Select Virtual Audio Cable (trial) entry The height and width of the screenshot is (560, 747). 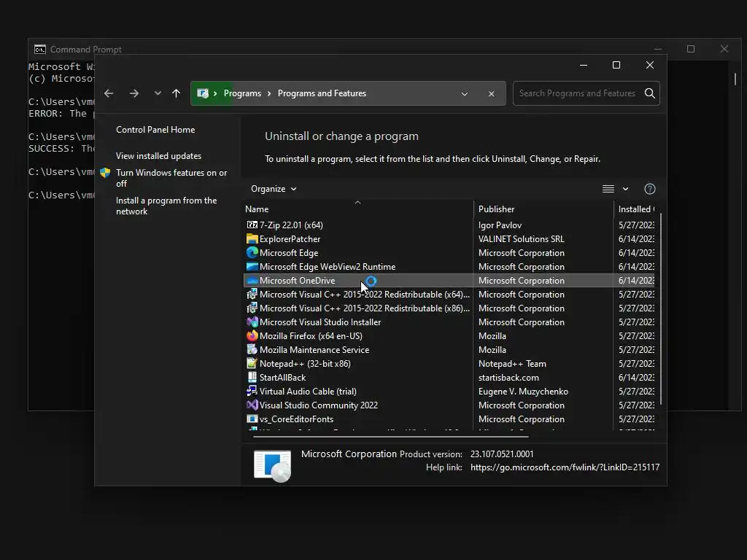click(x=308, y=391)
